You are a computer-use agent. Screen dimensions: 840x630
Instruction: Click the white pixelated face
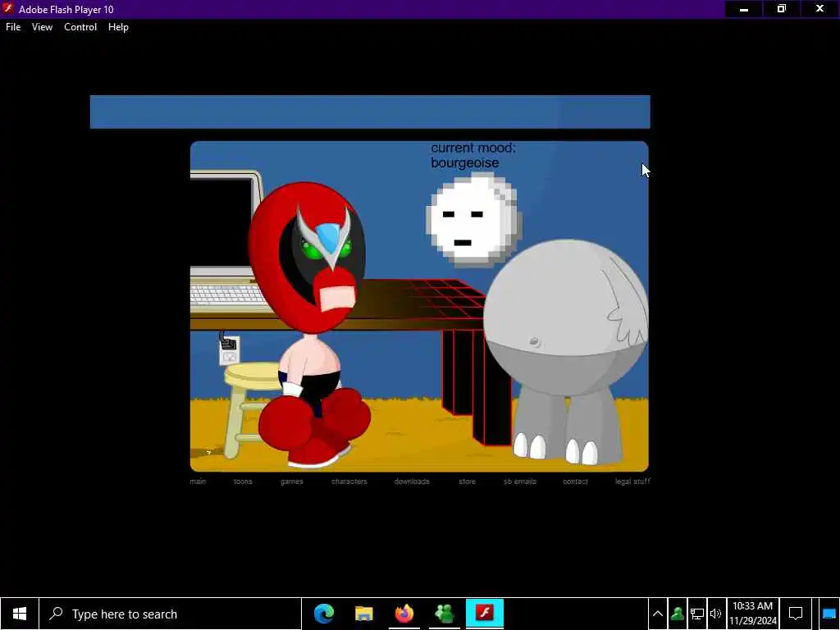473,220
